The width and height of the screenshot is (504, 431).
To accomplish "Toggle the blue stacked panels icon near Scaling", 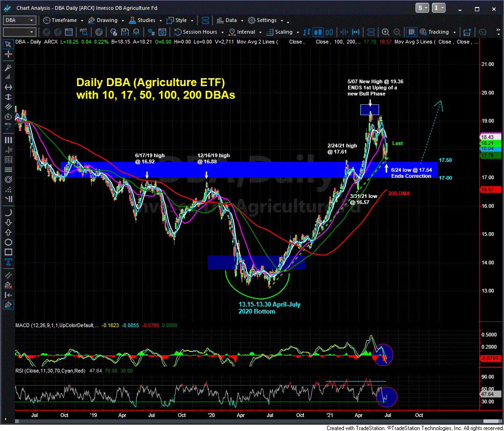I will point(371,32).
